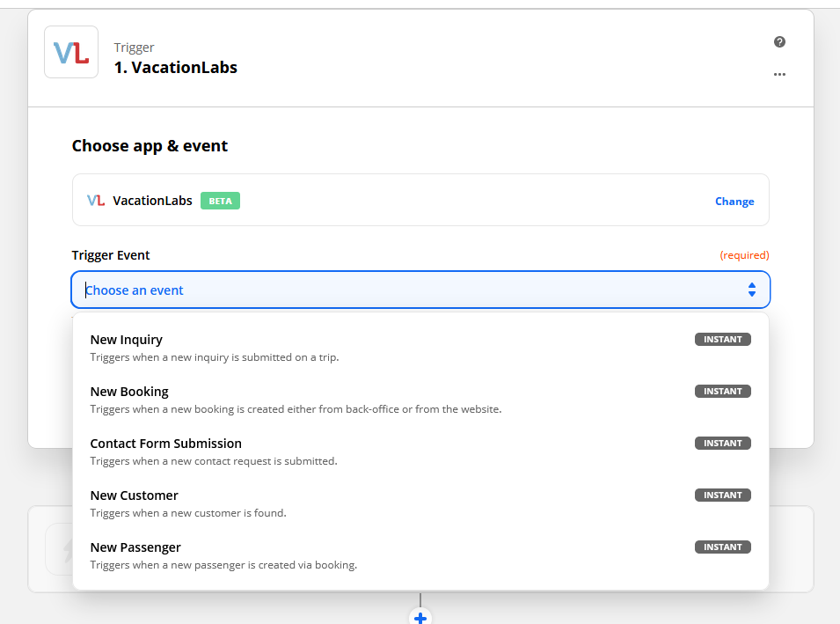Viewport: 840px width, 624px height.
Task: Click INSTANT badge for Contact Form Submission
Action: 723,444
